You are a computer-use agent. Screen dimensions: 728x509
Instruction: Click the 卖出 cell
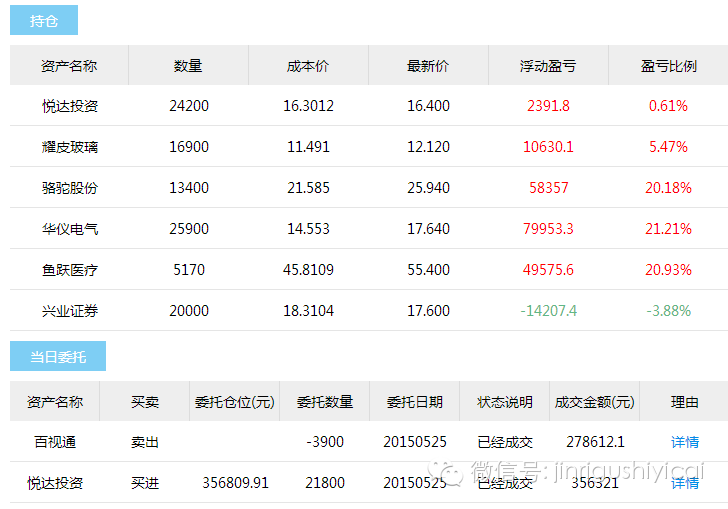(x=145, y=442)
